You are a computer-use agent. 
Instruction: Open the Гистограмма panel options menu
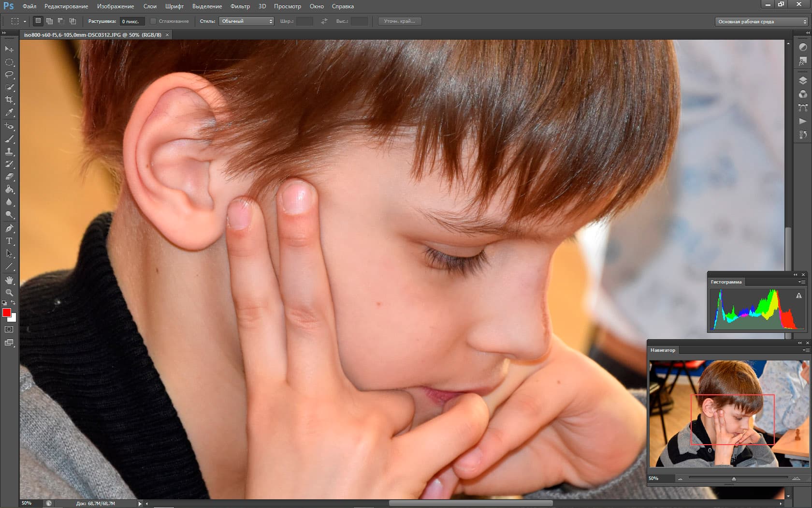[802, 282]
